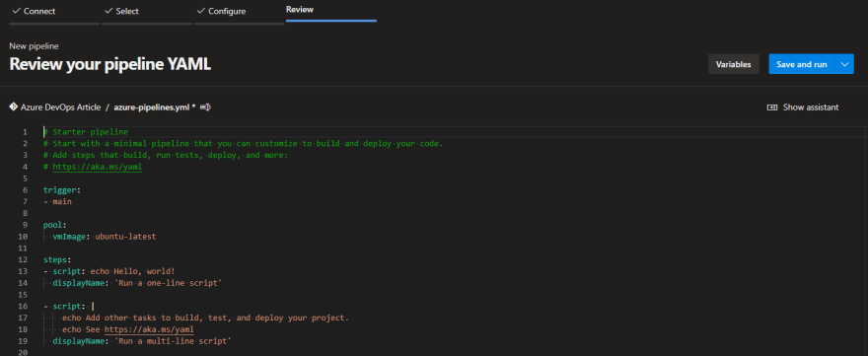The width and height of the screenshot is (868, 356).
Task: Click the Azure DevOps Article repository icon
Action: 14,107
